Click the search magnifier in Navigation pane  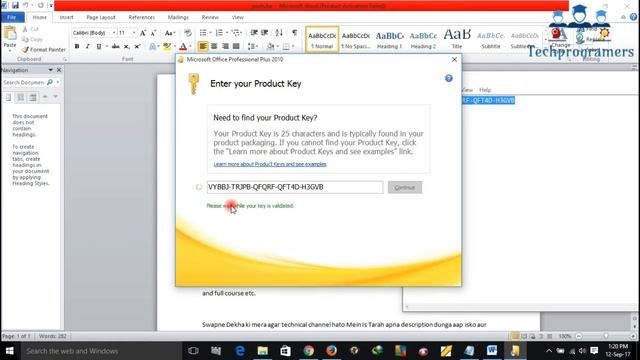[50, 82]
